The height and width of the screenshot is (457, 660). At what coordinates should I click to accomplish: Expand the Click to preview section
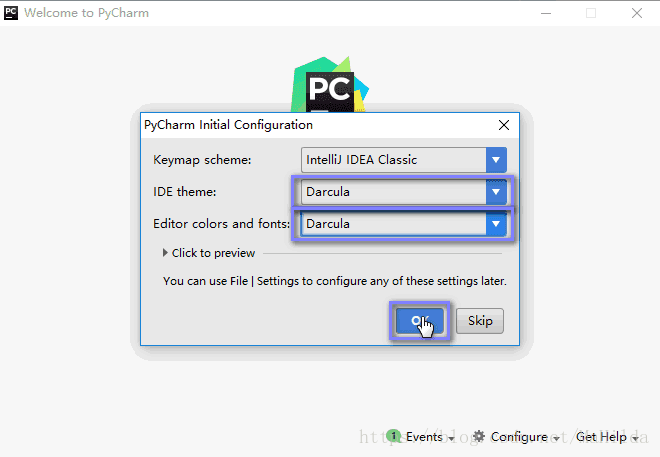pos(209,253)
